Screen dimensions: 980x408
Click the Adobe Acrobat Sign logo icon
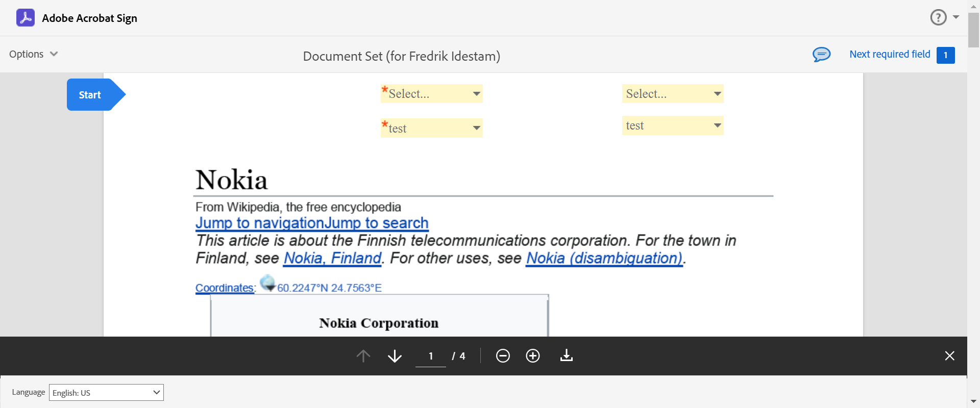click(x=26, y=18)
